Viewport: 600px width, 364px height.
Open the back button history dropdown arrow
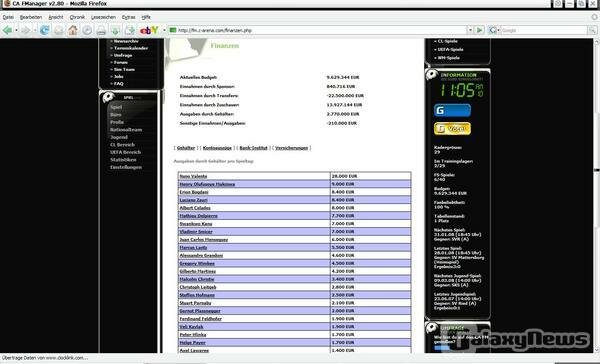point(16,31)
